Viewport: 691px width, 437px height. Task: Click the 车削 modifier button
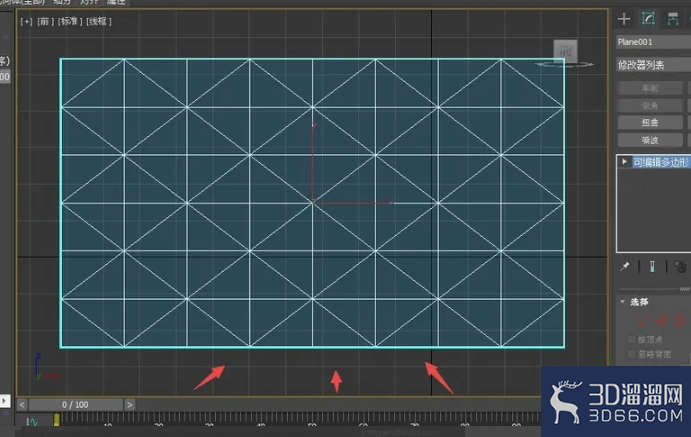[650, 88]
